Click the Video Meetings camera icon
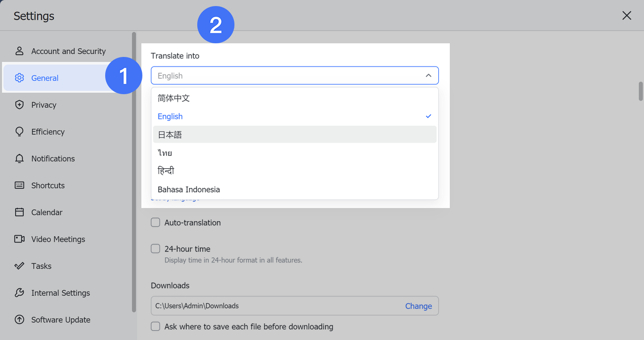Image resolution: width=644 pixels, height=340 pixels. click(20, 239)
